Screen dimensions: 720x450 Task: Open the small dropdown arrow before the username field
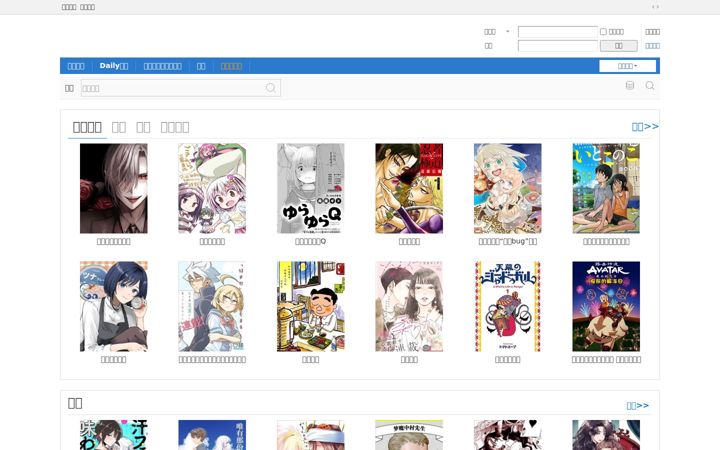[507, 32]
